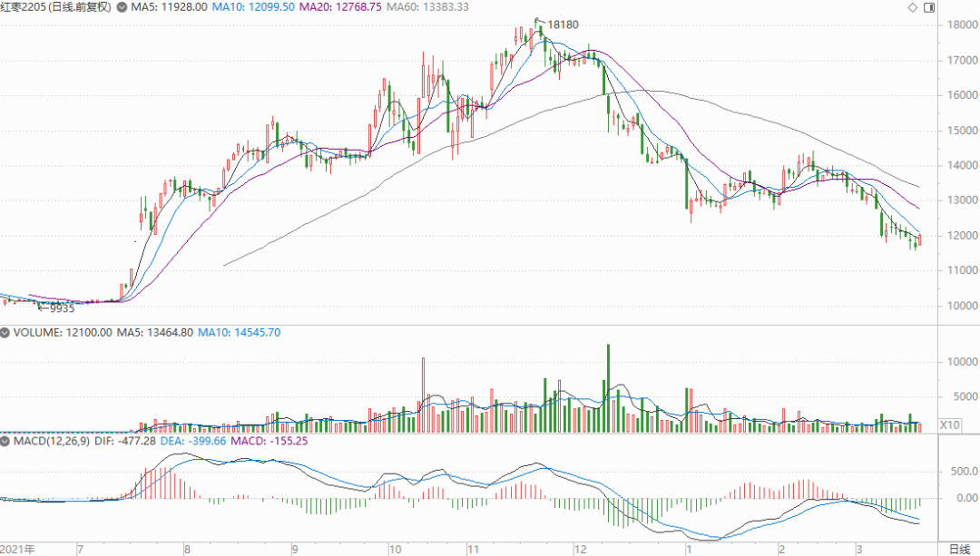Click month 12 on the time axis
Image resolution: width=980 pixels, height=556 pixels.
tap(581, 550)
